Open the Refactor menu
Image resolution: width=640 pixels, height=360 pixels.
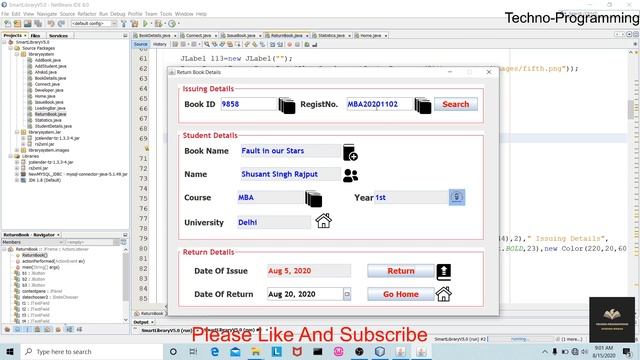pos(87,14)
